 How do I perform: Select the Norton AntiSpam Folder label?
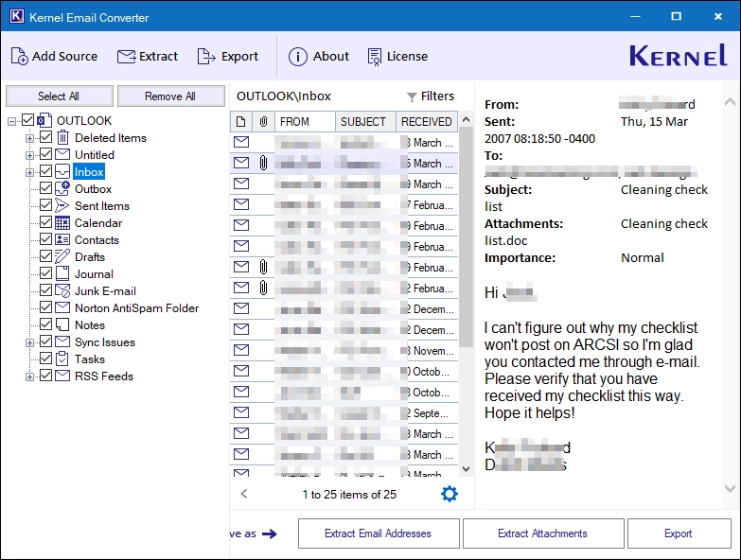coord(136,307)
